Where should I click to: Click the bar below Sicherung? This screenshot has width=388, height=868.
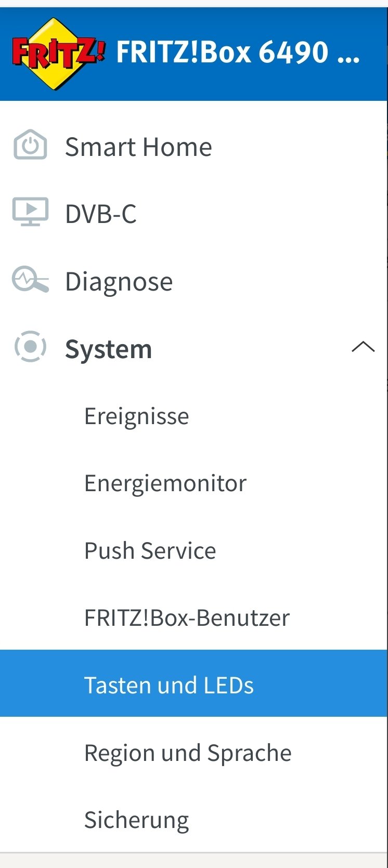click(193, 860)
